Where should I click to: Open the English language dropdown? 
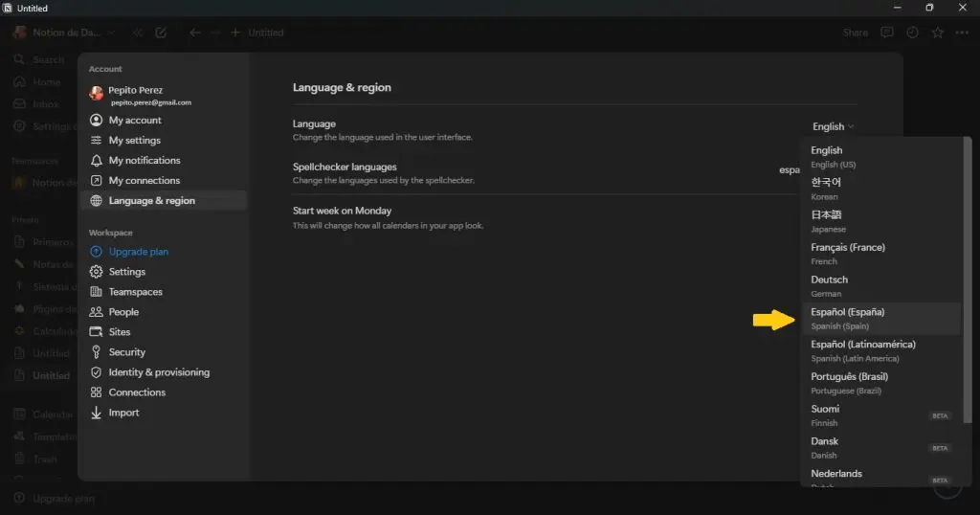pos(833,126)
